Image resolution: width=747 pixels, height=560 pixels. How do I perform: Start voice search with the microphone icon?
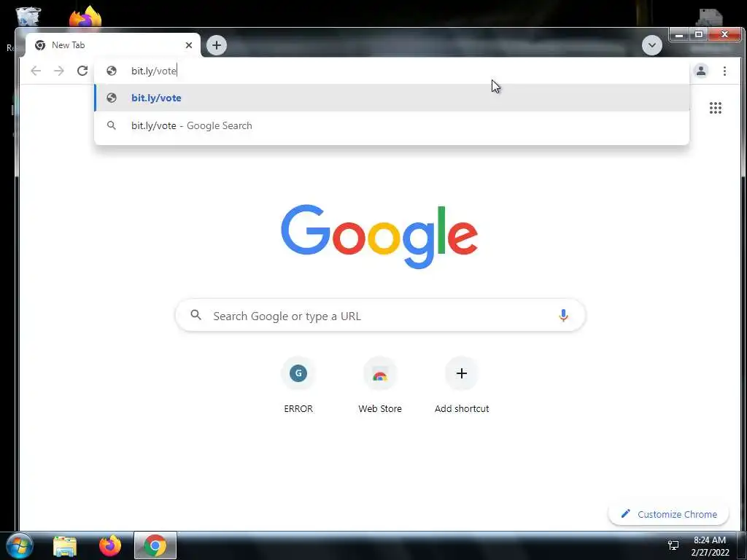pyautogui.click(x=563, y=315)
